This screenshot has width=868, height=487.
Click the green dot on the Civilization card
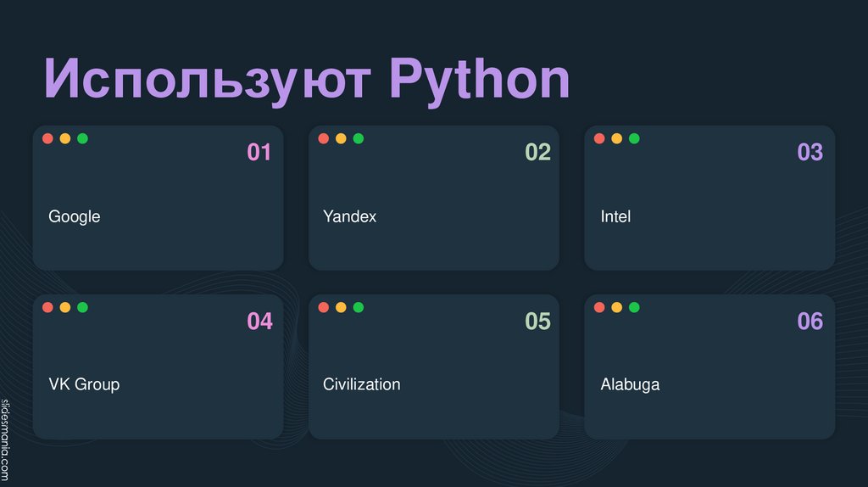[x=359, y=307]
